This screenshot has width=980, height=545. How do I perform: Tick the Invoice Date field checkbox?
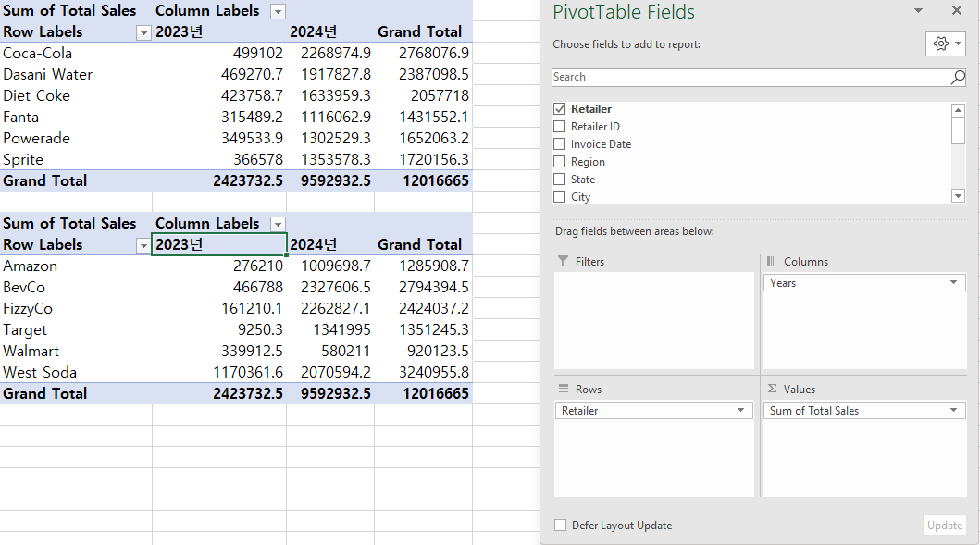(559, 144)
